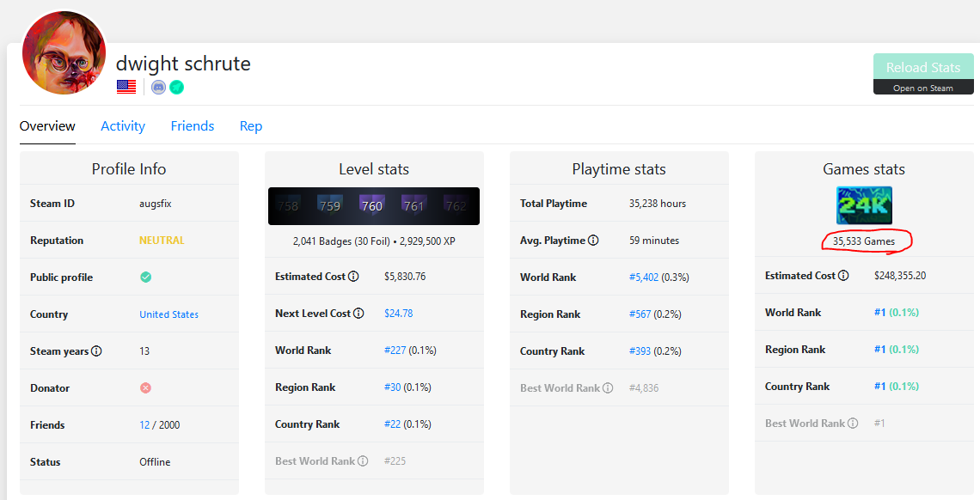Click Open on Steam button
Screen dimensions: 980x500
pos(923,88)
